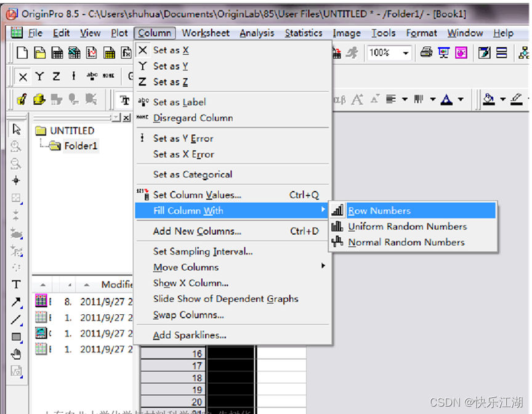Set column as Z using toolbar icon

coord(56,76)
